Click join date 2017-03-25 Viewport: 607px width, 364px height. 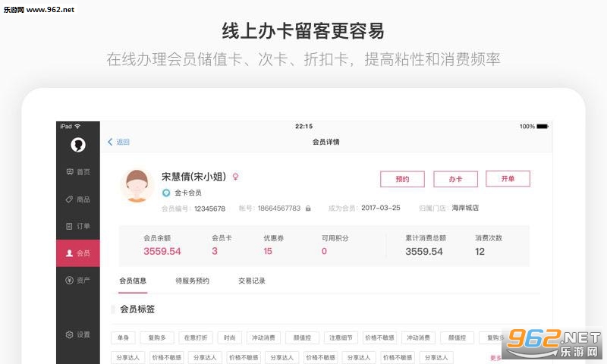point(381,208)
